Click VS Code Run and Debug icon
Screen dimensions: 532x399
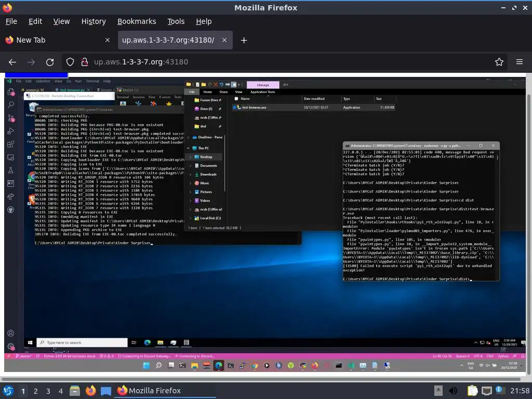11,131
